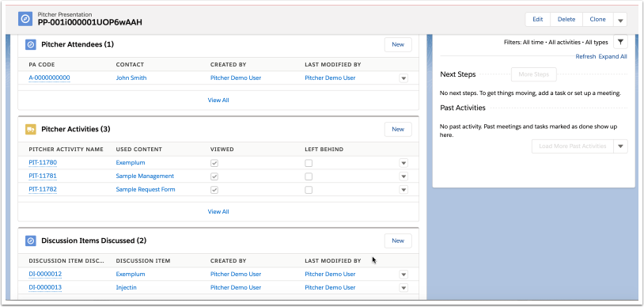
Task: Open Injectin discussion item link
Action: 126,287
